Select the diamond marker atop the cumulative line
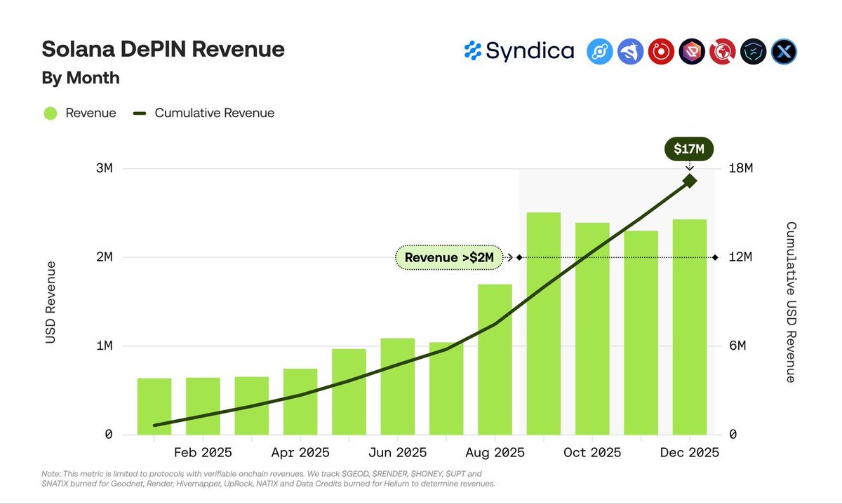 pos(688,181)
